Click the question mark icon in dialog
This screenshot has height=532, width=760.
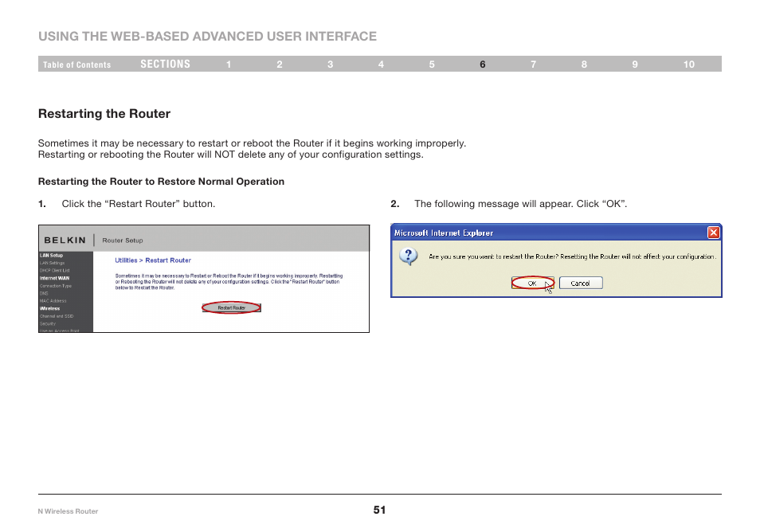(x=409, y=256)
